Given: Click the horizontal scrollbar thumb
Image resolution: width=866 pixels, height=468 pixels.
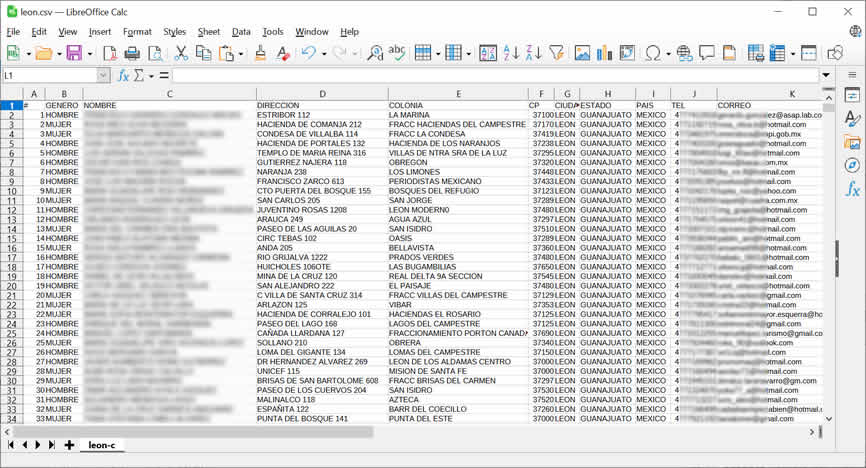Looking at the screenshot, I should [193, 432].
